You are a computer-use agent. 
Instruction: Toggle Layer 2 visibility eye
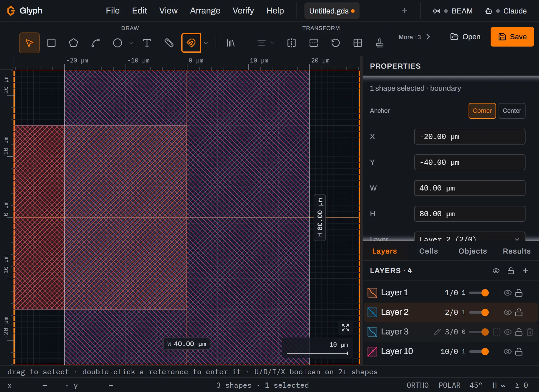[508, 312]
